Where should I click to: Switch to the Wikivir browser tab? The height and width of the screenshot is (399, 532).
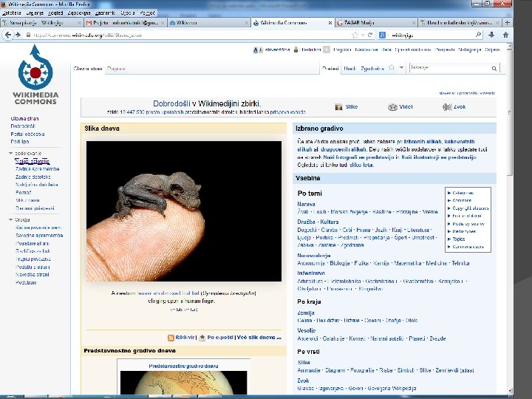coord(208,23)
